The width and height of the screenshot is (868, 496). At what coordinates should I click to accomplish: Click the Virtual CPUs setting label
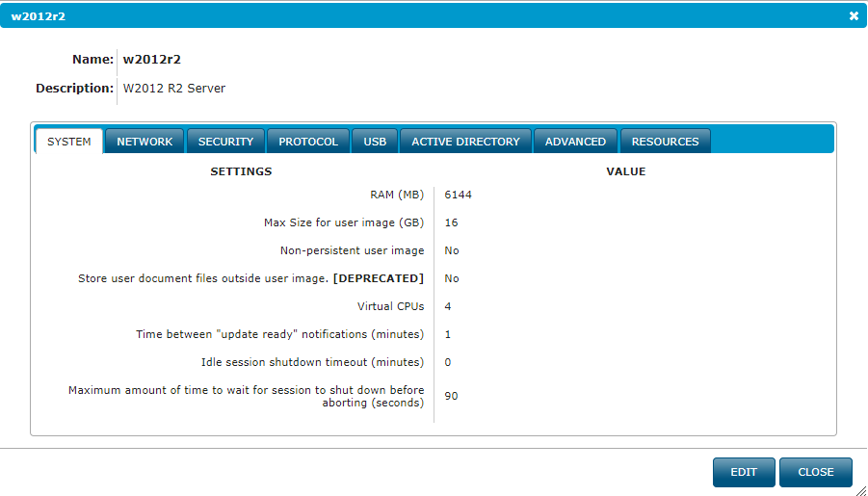tap(391, 306)
